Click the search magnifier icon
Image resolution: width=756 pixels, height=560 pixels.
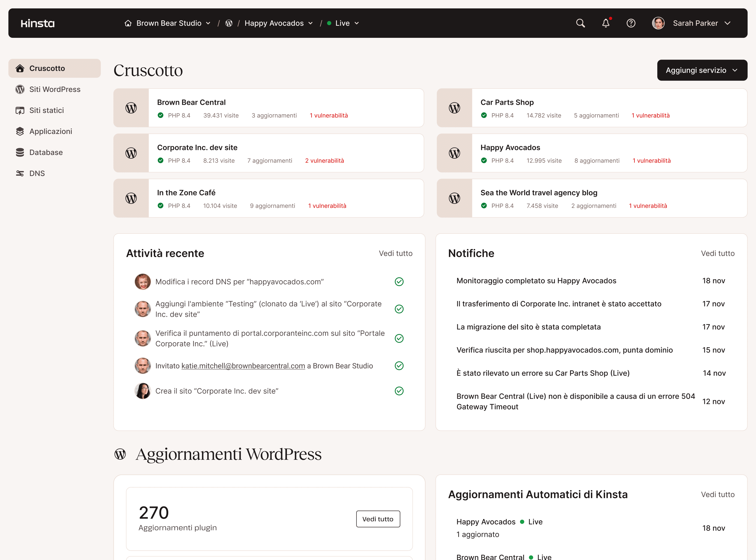(x=581, y=23)
